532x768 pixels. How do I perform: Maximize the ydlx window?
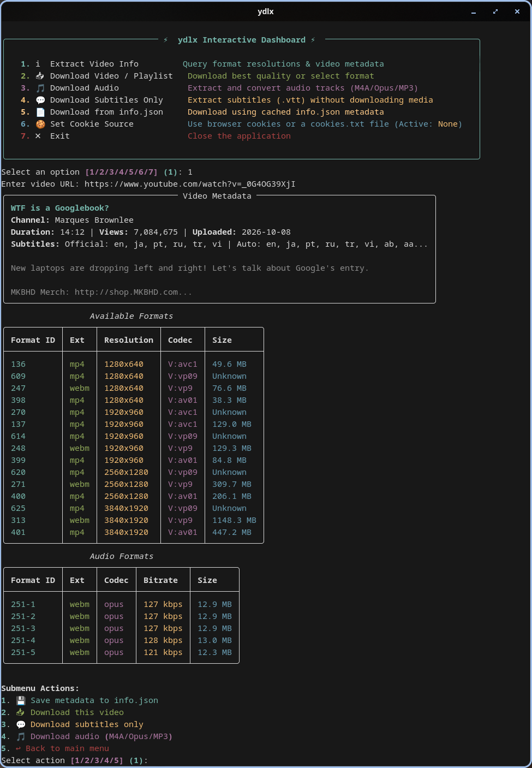pyautogui.click(x=495, y=11)
